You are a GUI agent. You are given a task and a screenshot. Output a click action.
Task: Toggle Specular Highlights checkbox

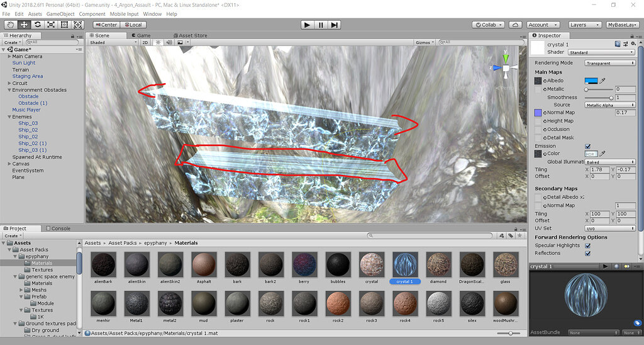click(x=588, y=246)
